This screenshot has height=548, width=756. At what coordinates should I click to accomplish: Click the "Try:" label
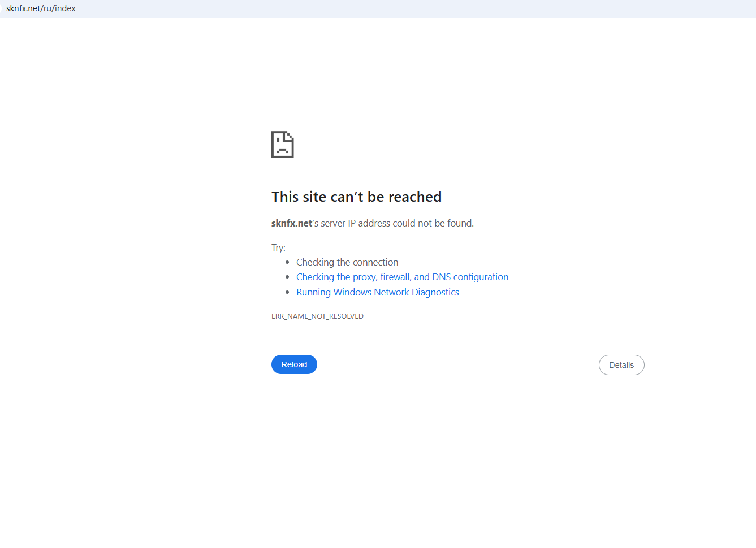tap(278, 247)
